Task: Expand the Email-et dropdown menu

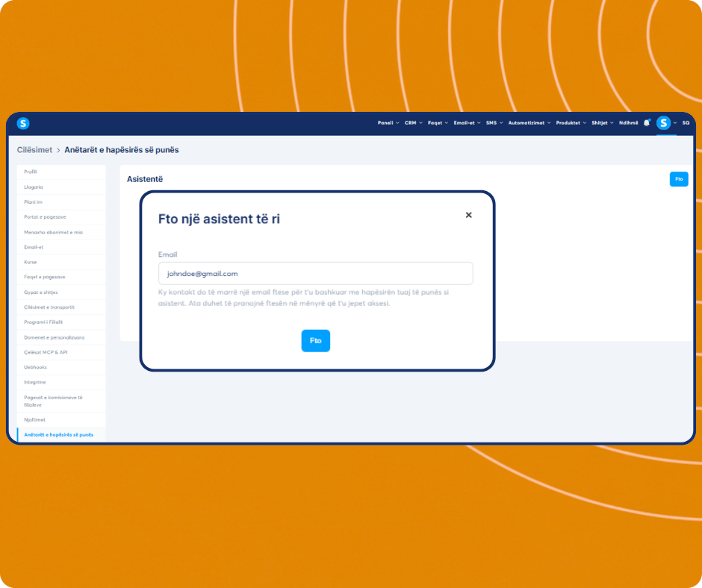Action: (x=467, y=122)
